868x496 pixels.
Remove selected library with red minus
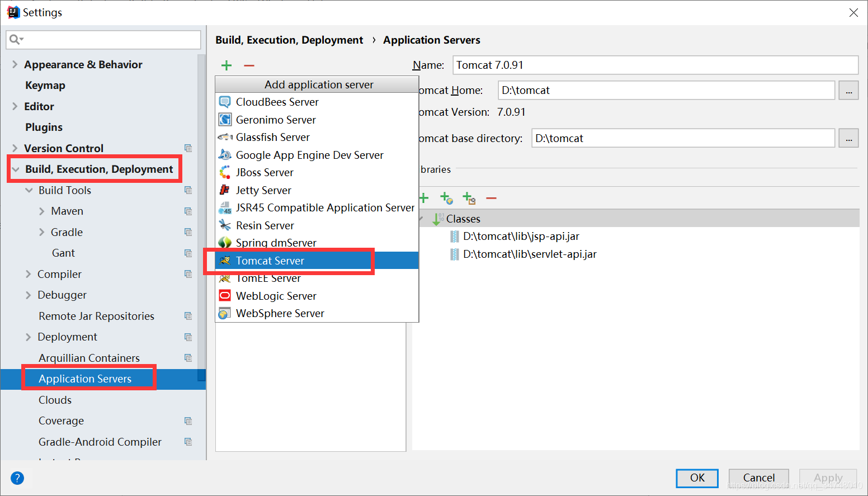(491, 198)
